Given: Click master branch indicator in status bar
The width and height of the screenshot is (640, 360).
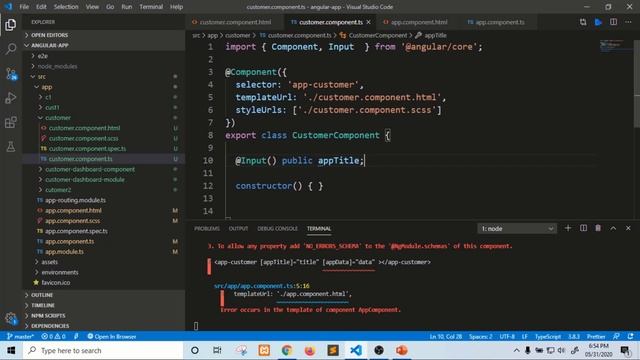Looking at the screenshot, I should click(20, 336).
